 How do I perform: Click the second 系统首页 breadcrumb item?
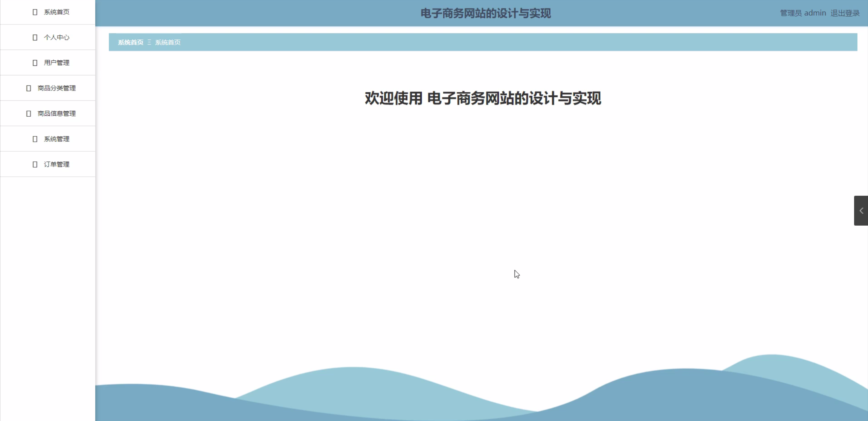pyautogui.click(x=168, y=42)
